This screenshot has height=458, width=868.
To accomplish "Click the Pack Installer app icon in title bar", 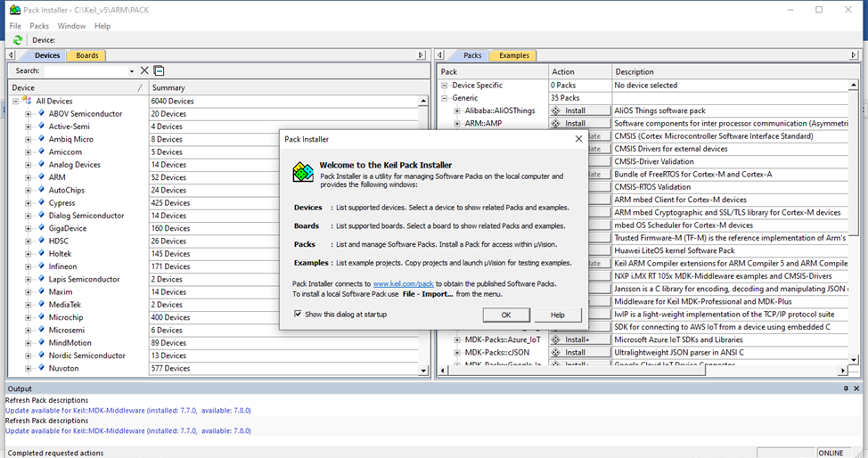I will tap(14, 10).
